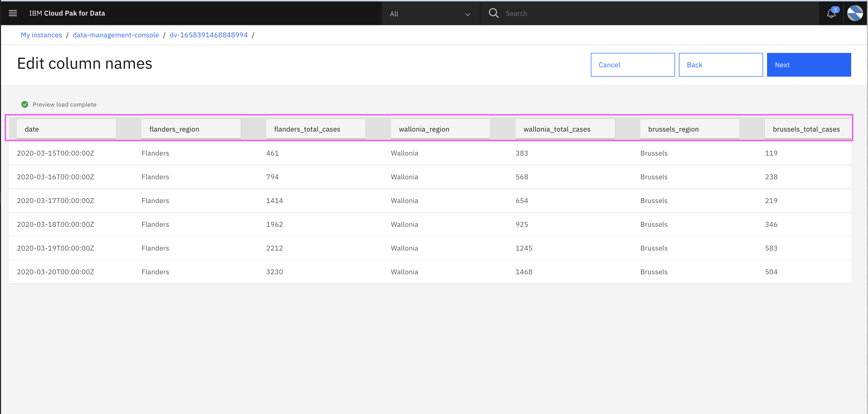Click the Wallonia total cases value 1468

pos(524,272)
